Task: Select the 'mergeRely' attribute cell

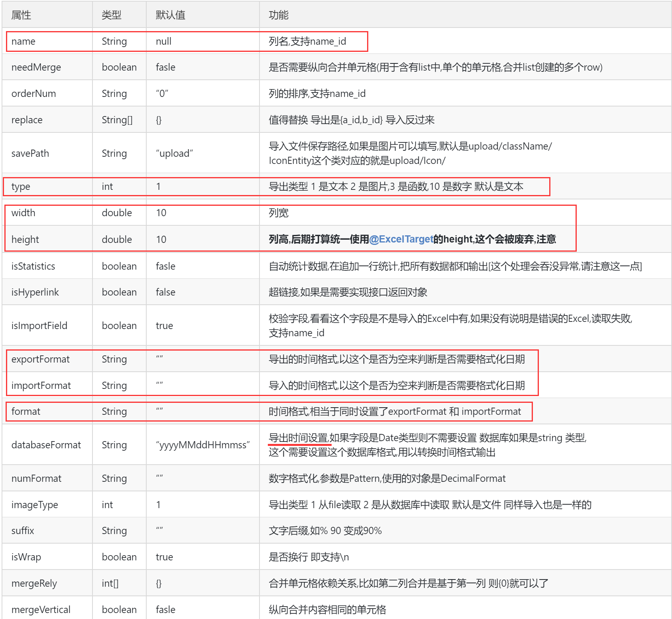Action: (x=47, y=583)
